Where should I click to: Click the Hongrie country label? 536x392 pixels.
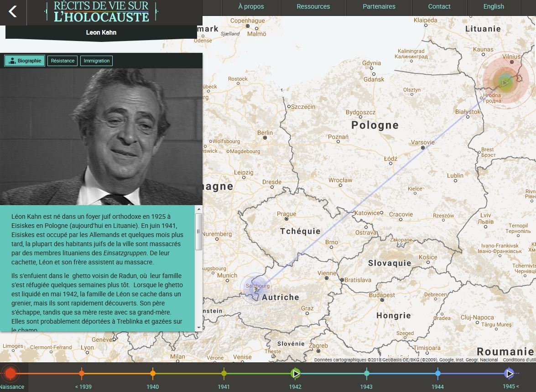click(x=394, y=315)
